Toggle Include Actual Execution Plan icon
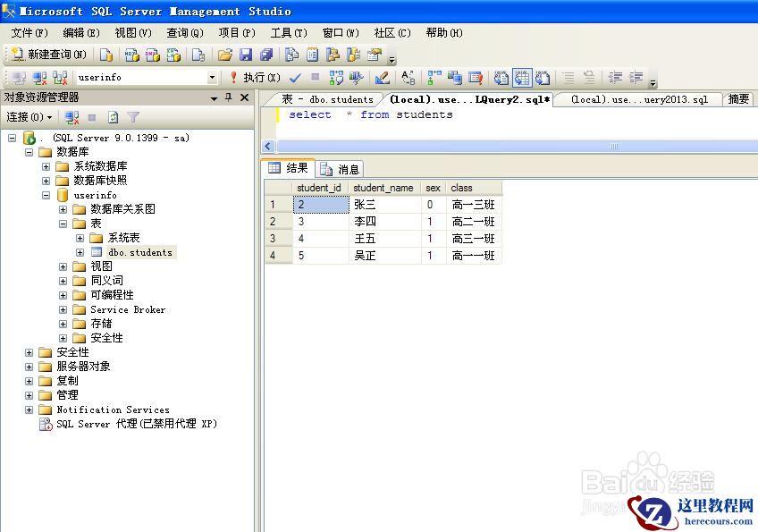This screenshot has width=758, height=532. [x=434, y=78]
